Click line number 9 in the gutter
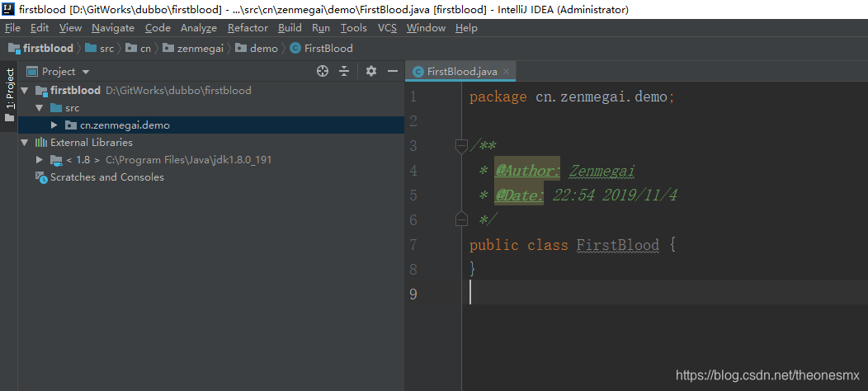The width and height of the screenshot is (868, 391). pos(413,294)
